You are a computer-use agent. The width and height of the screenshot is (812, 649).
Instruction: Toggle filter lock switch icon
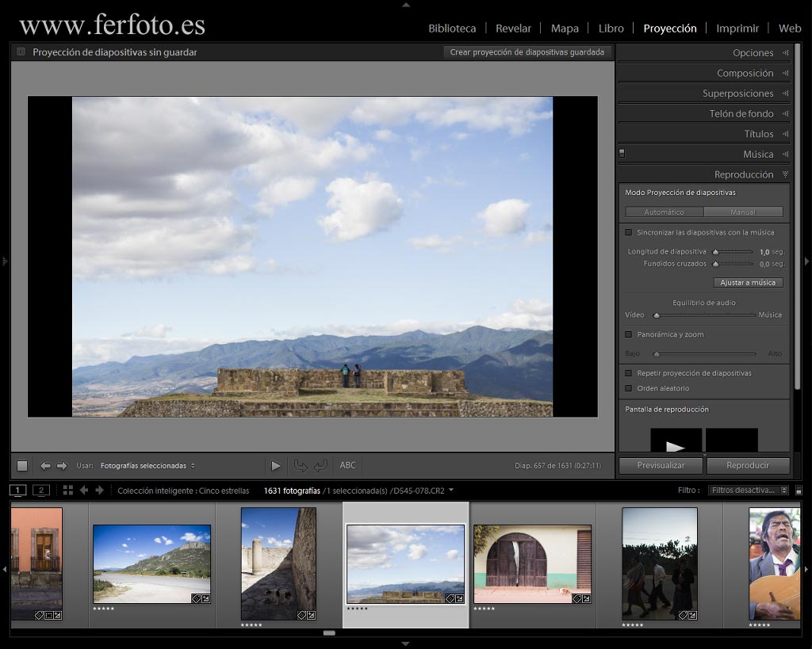(x=799, y=490)
